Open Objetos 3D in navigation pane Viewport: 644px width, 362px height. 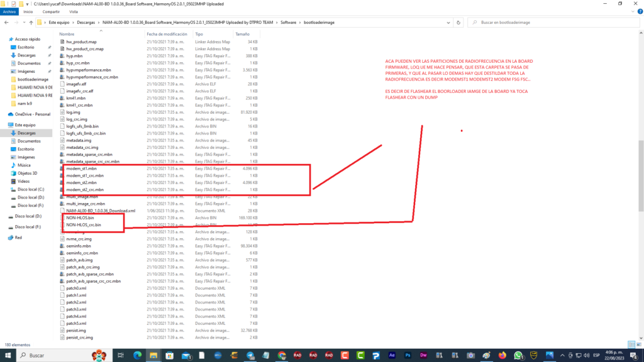tap(27, 173)
